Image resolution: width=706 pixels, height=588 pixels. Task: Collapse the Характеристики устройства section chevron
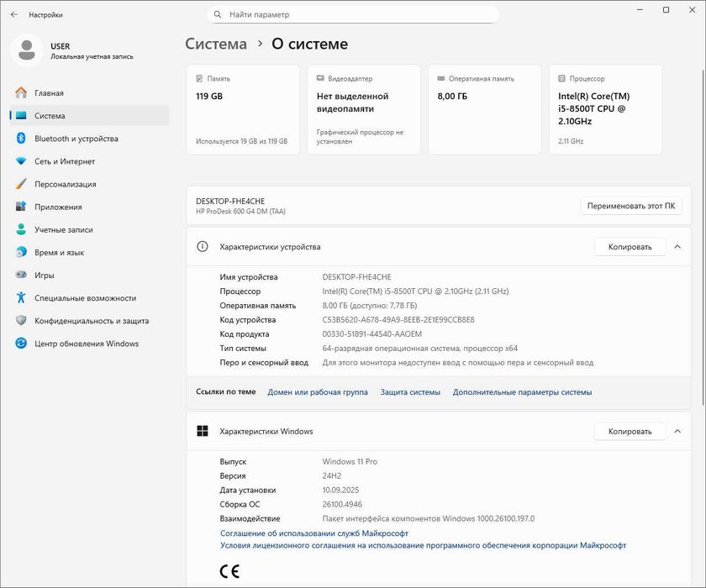[677, 246]
